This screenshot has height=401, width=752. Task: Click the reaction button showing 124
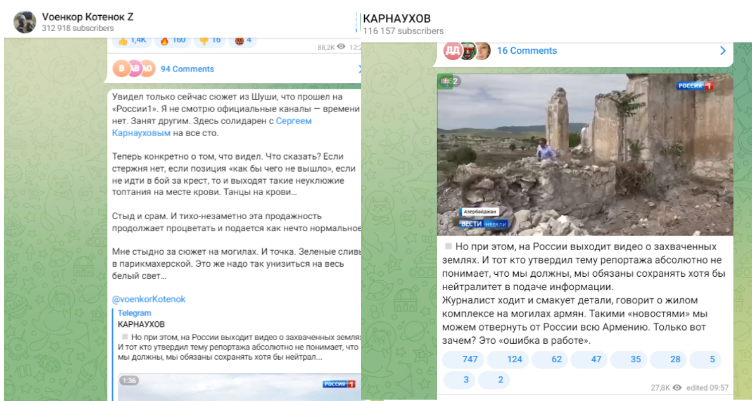point(508,359)
